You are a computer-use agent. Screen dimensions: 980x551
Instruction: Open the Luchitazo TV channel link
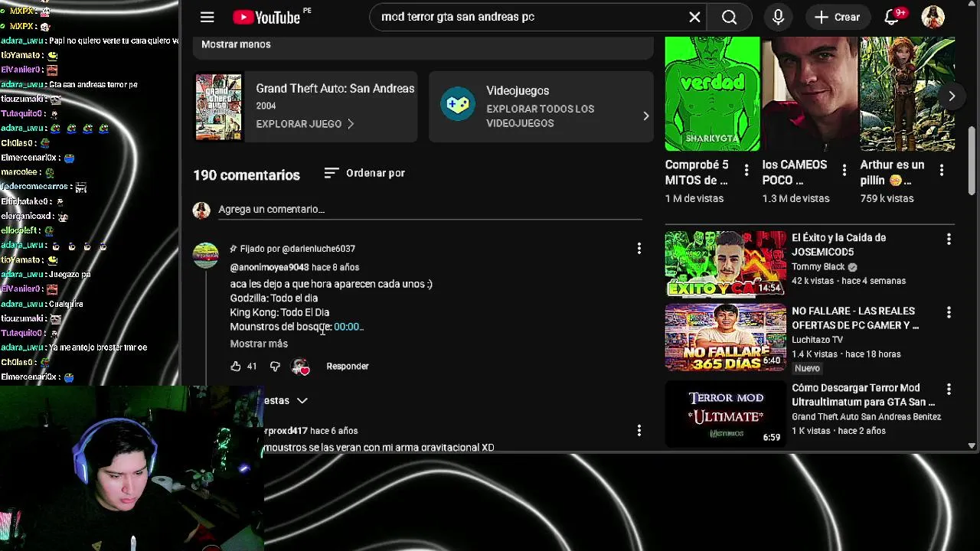(817, 340)
